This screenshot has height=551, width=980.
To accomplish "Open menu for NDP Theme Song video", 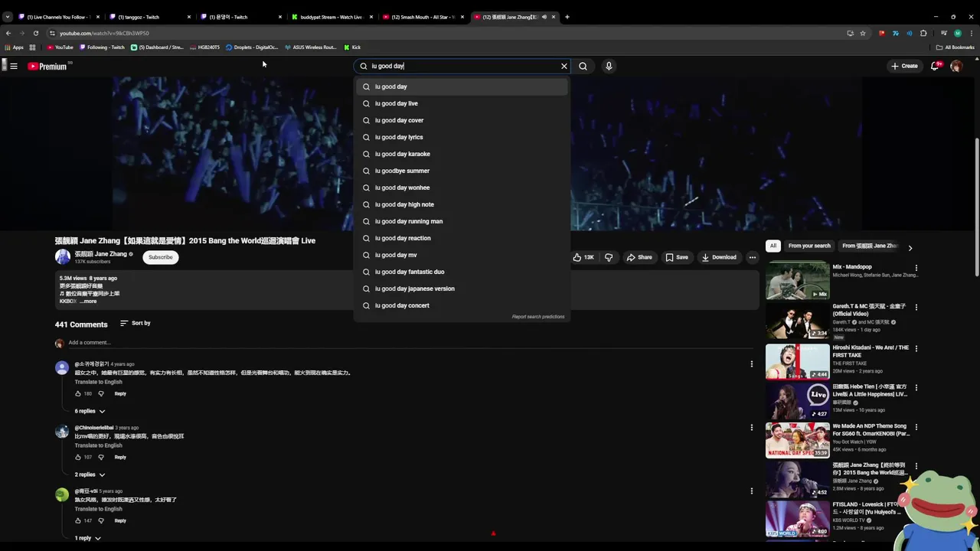I will point(916,427).
